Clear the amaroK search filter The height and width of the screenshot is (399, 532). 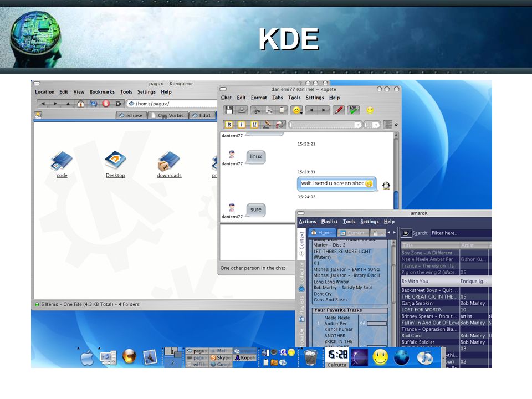pos(406,233)
